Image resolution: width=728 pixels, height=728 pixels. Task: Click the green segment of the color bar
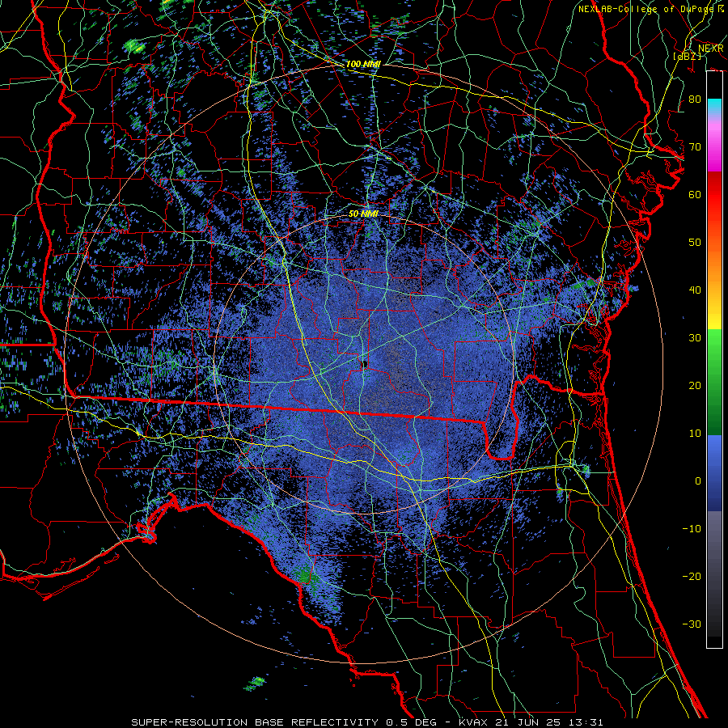click(714, 382)
